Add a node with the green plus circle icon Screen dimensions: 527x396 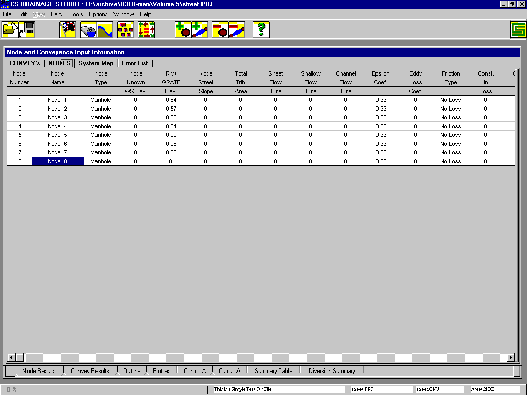(x=183, y=29)
